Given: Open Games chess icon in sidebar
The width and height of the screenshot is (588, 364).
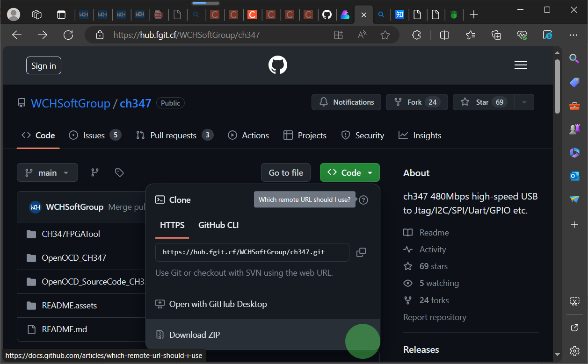Looking at the screenshot, I should click(574, 129).
